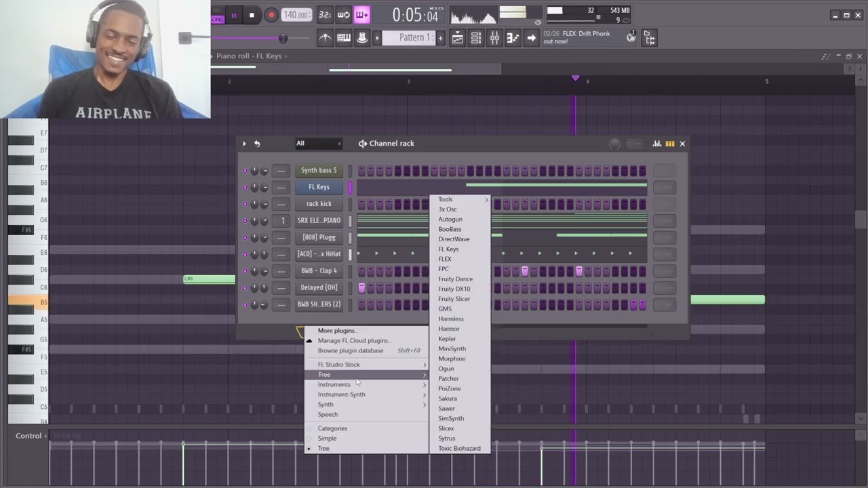Click the globe online news icon

point(631,37)
